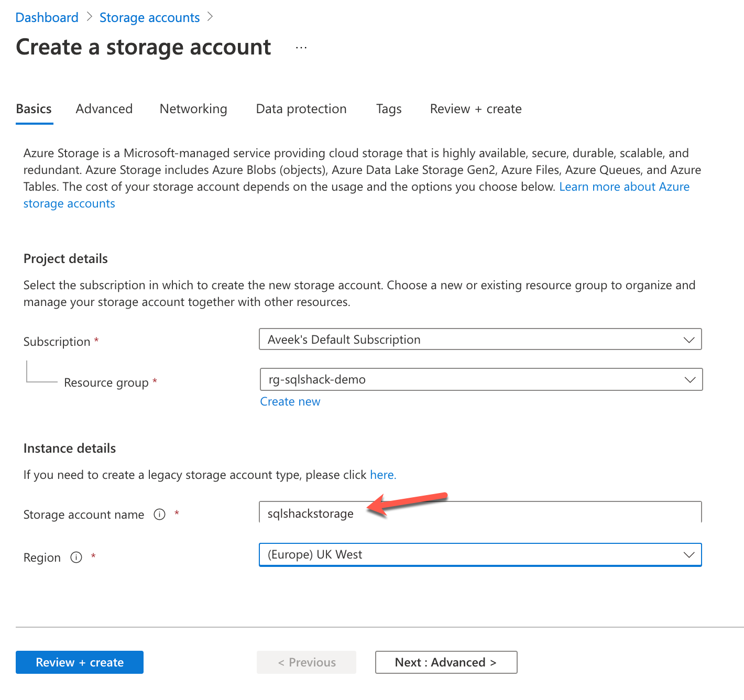
Task: Open the ellipsis menu beside the page title
Action: 301,48
